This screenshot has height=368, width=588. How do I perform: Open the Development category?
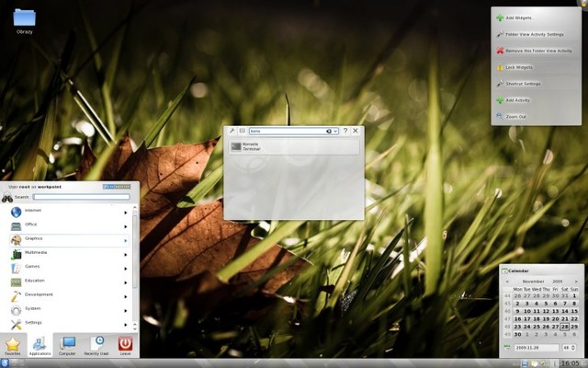pyautogui.click(x=70, y=296)
